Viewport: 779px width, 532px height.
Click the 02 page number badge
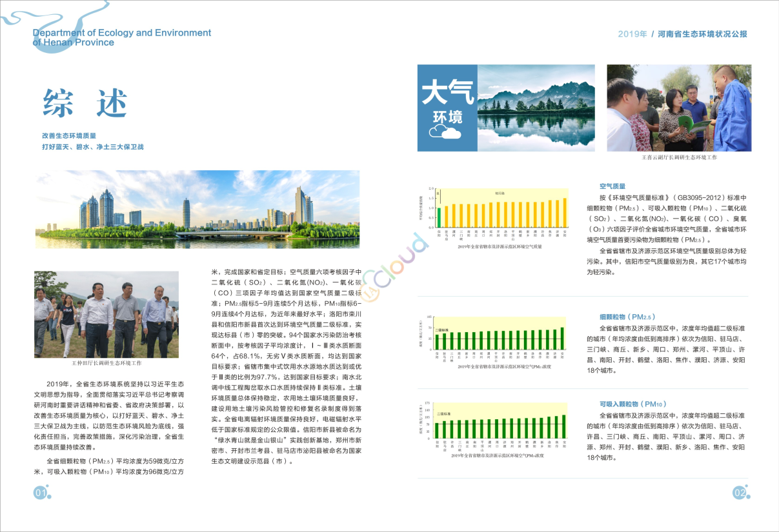(740, 493)
